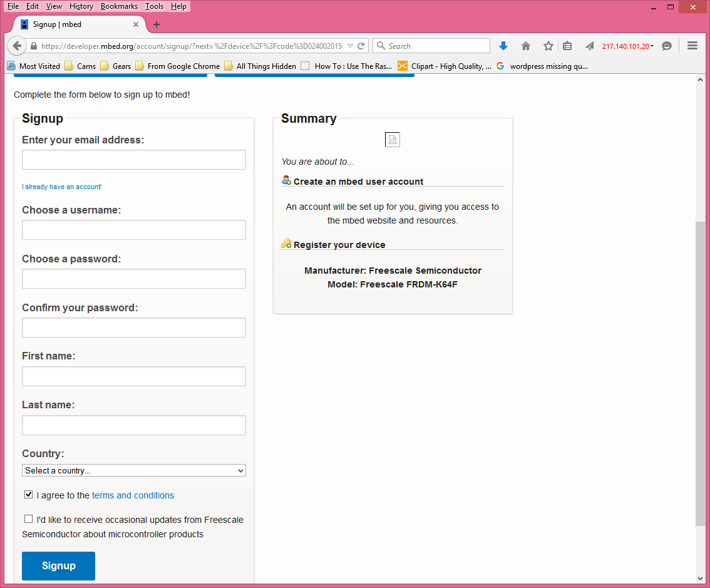
Task: Uncheck the terms and conditions agreement checkbox
Action: coord(29,494)
